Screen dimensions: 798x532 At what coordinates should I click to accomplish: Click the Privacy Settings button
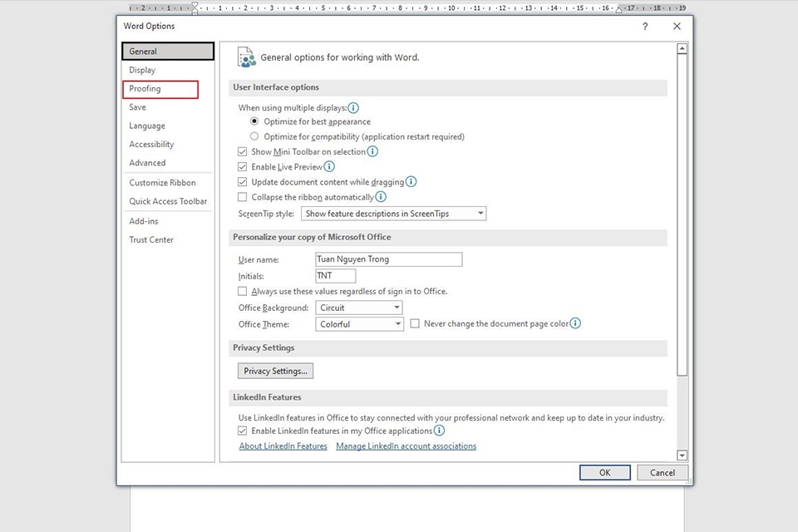275,371
